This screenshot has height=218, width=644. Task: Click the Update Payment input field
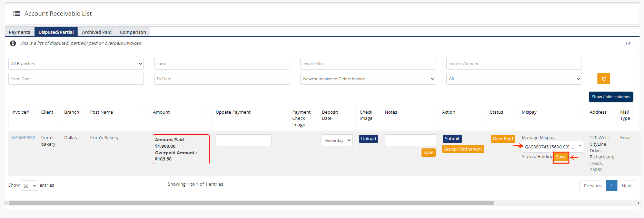[x=243, y=140]
